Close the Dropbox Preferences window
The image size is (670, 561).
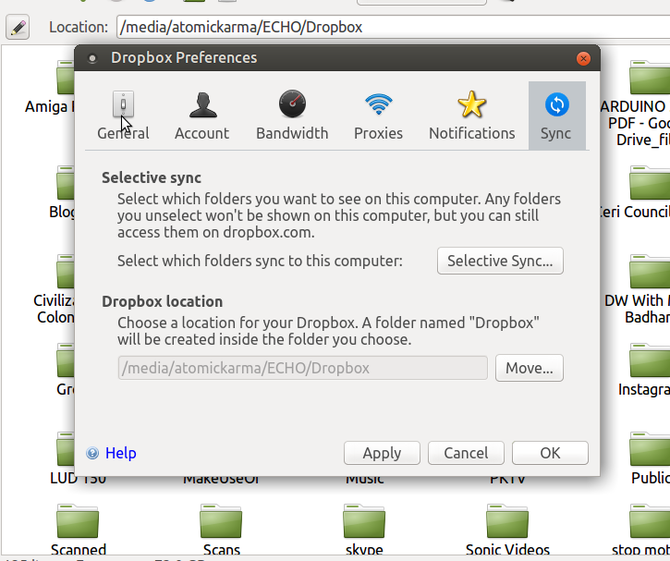[x=583, y=58]
